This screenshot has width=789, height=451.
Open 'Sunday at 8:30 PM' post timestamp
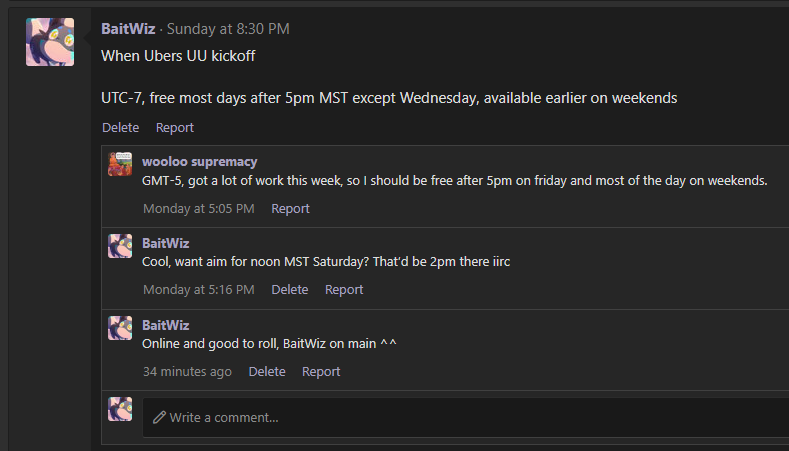228,29
